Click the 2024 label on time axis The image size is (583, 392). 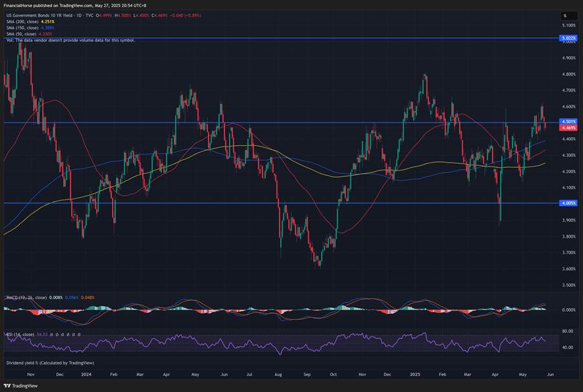click(86, 374)
